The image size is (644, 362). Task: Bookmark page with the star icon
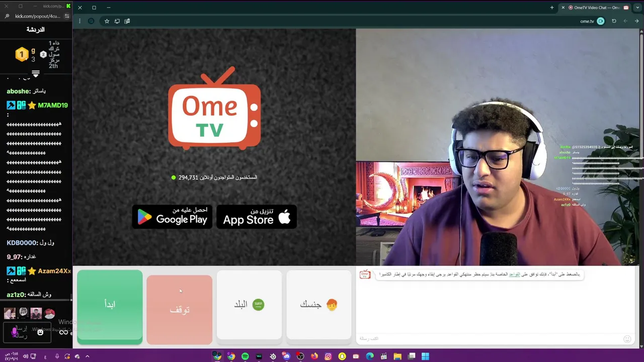click(x=107, y=21)
